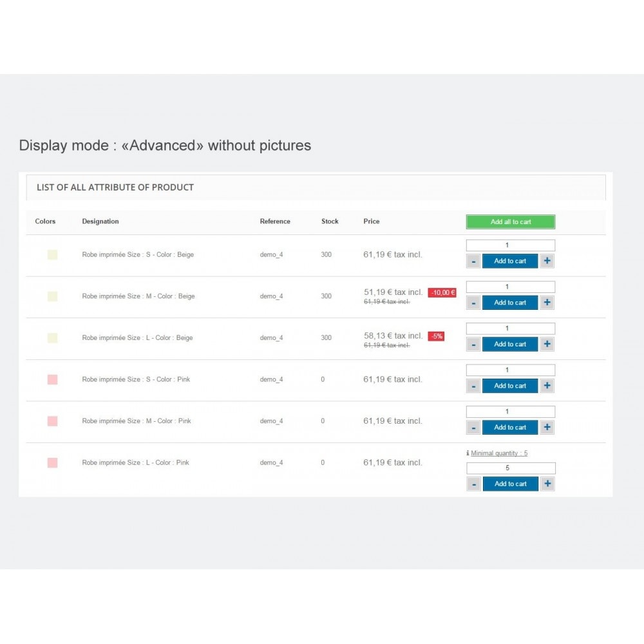Viewport: 644px width, 644px height.
Task: Decrease quantity for Size M Pink row
Action: pos(473,428)
